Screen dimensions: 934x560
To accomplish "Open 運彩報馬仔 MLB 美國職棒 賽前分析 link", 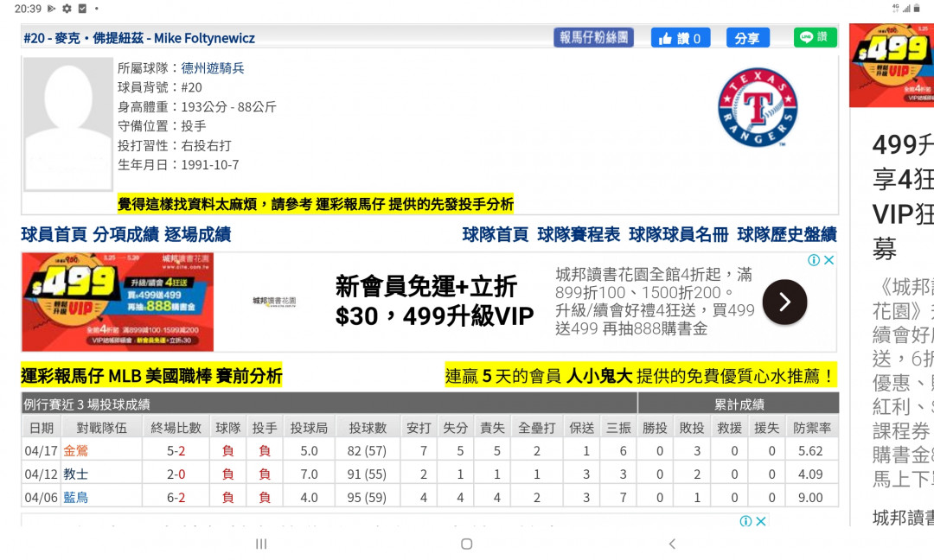I will point(152,376).
